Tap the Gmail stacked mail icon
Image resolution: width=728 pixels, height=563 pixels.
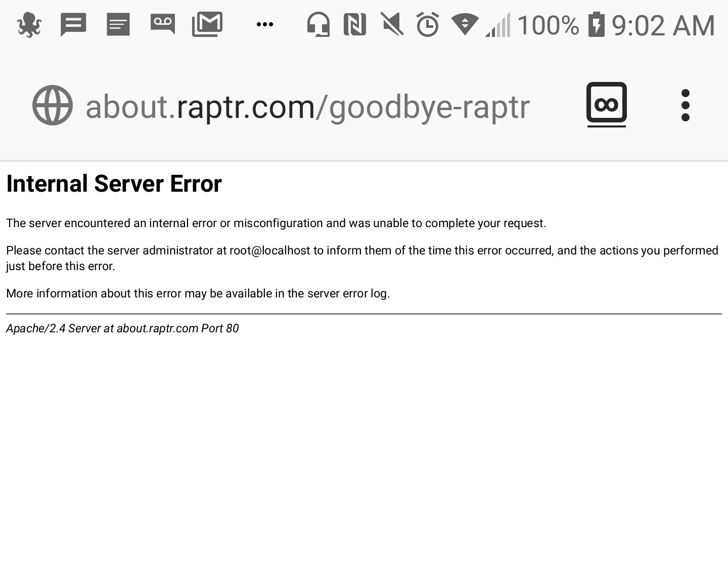click(x=207, y=25)
